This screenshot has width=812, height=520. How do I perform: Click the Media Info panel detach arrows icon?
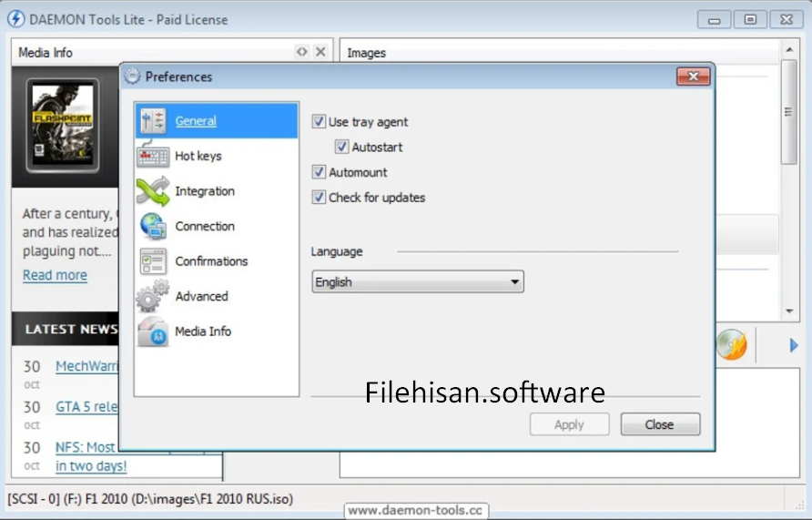[301, 52]
